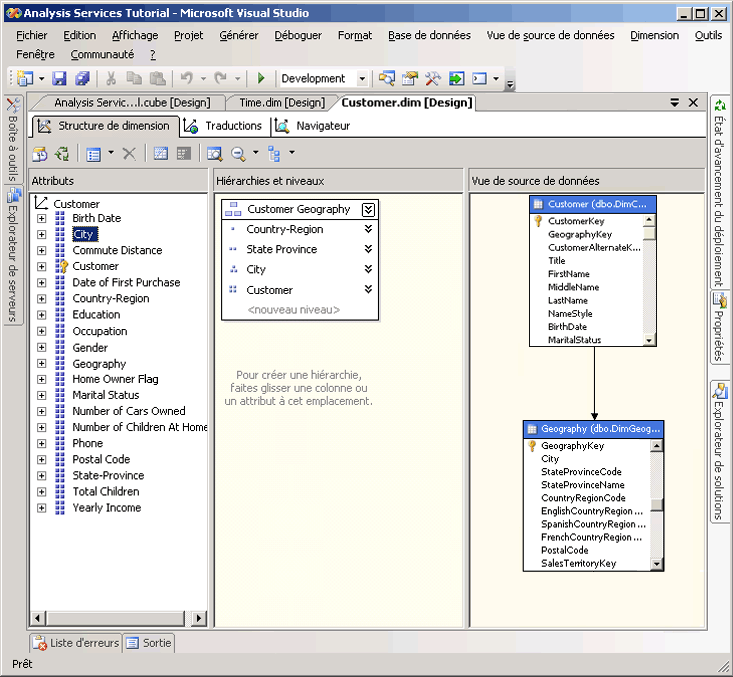Click the Save icon in toolbar
Screen dimensions: 733x677
[59, 78]
